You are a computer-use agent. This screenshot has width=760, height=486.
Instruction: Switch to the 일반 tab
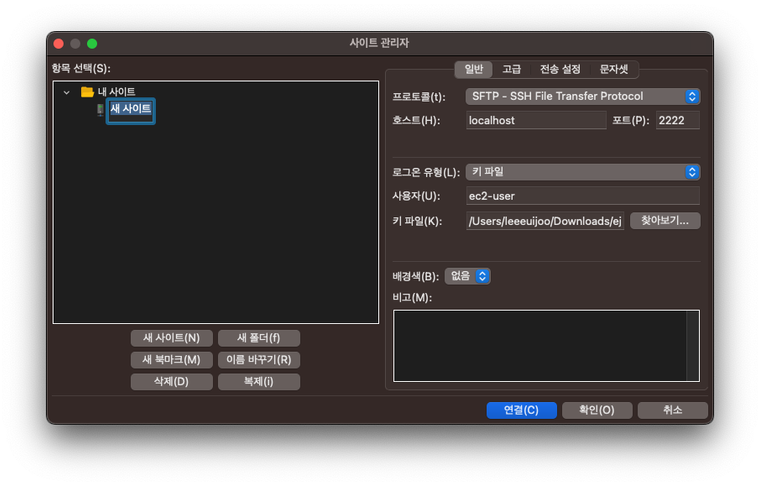coord(473,69)
